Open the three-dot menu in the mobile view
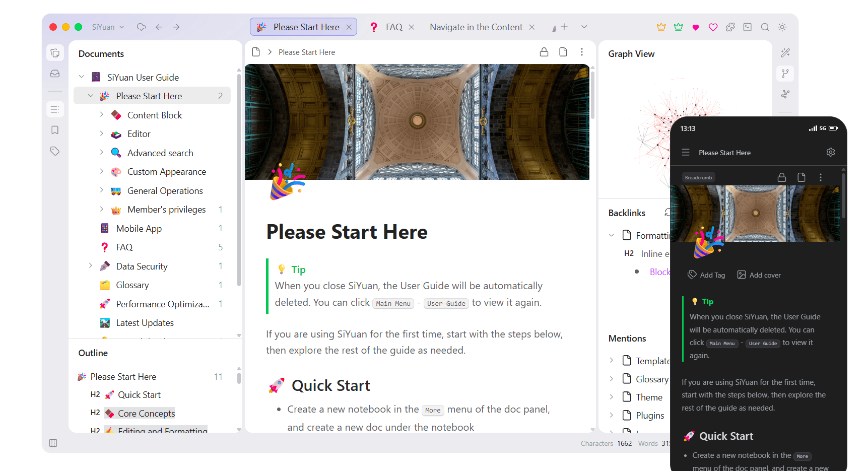Screen dimensions: 868x471 821,177
